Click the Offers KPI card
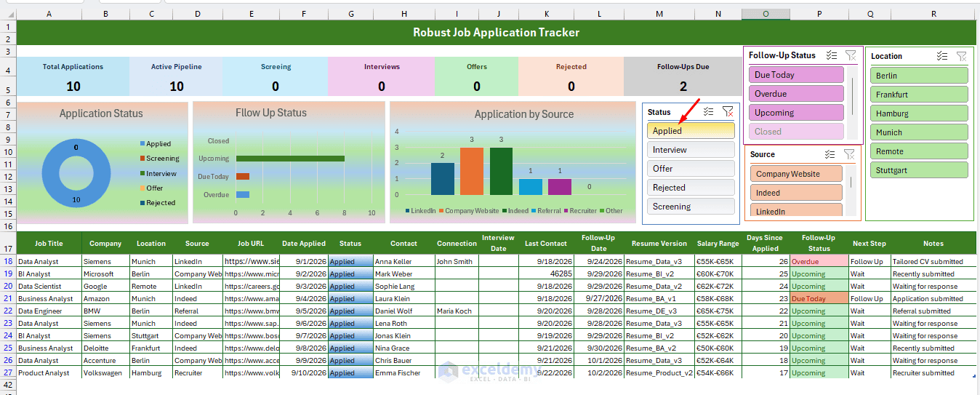This screenshot has height=395, width=980. pos(477,76)
